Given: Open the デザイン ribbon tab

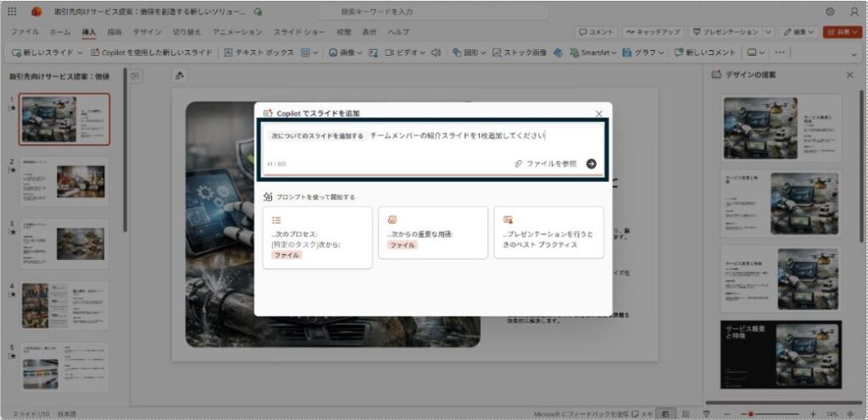Looking at the screenshot, I should (147, 31).
